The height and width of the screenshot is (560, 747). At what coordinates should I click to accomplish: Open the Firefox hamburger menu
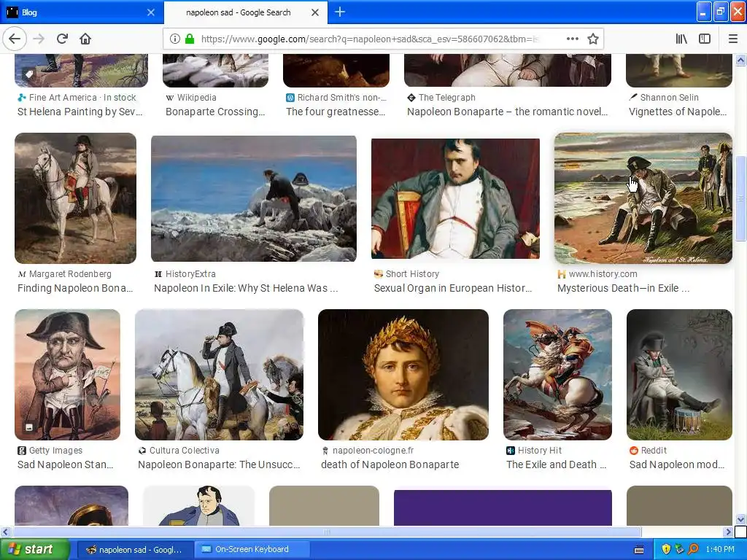click(x=733, y=39)
